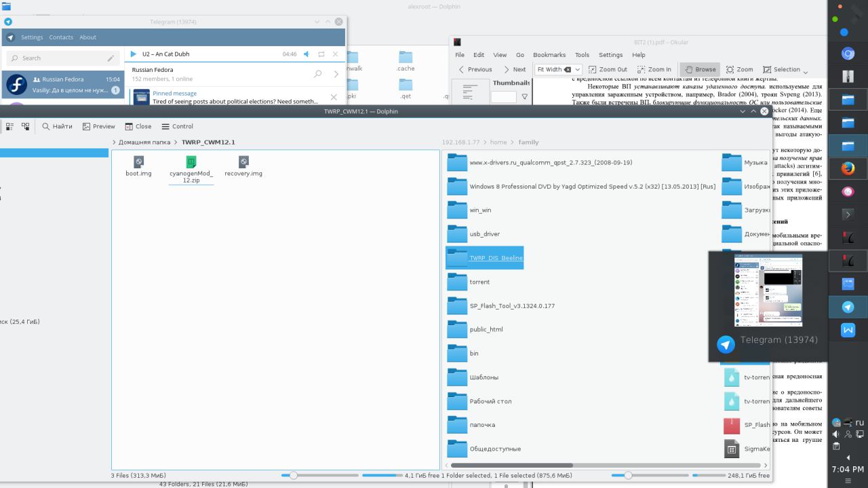Select usb_driver folder
The width and height of the screenshot is (868, 488).
[x=473, y=234]
